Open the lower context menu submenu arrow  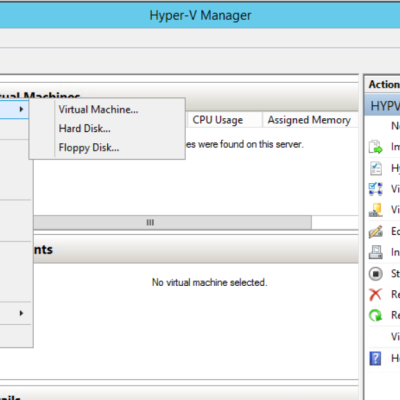point(21,313)
